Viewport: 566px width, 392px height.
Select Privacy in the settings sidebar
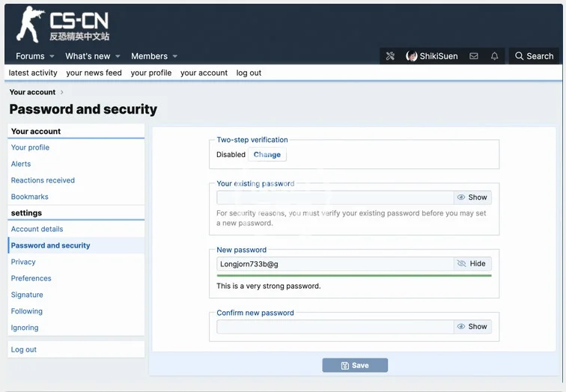click(23, 262)
